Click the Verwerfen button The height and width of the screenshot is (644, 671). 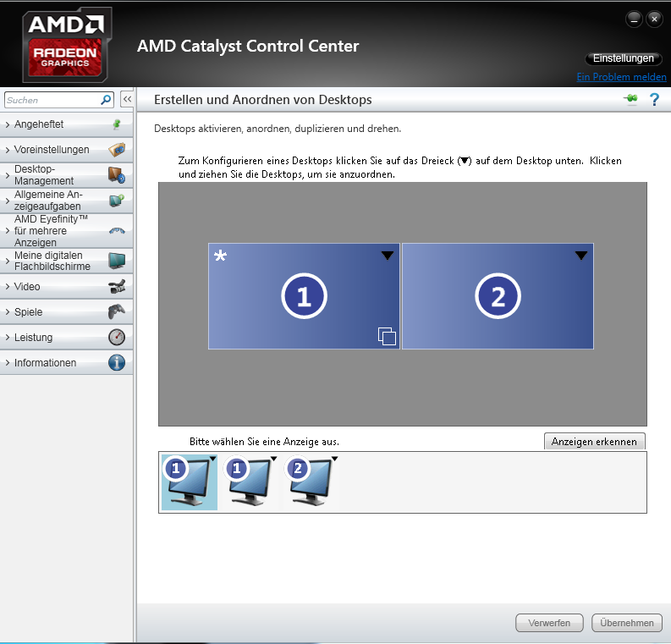tap(549, 623)
